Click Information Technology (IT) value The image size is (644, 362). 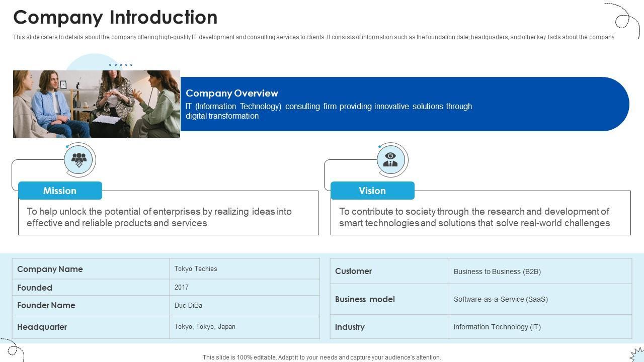click(497, 327)
